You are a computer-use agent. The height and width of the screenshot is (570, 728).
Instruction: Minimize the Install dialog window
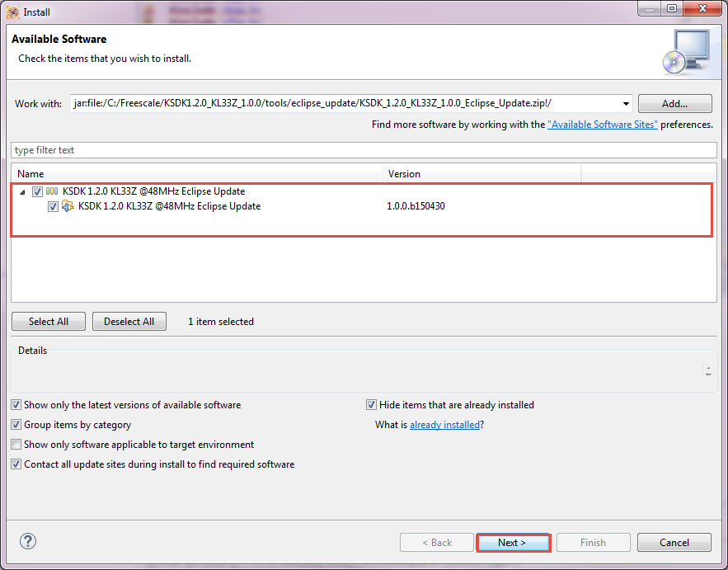tap(650, 8)
